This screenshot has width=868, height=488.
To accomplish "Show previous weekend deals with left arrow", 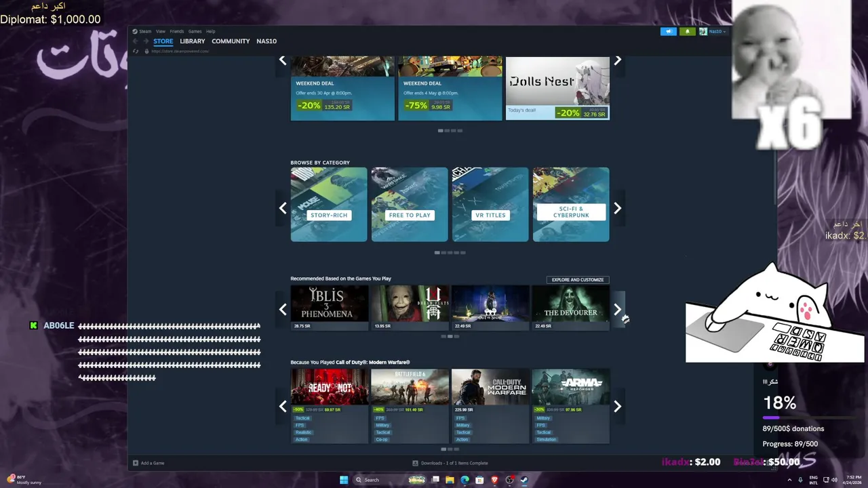I will point(283,60).
